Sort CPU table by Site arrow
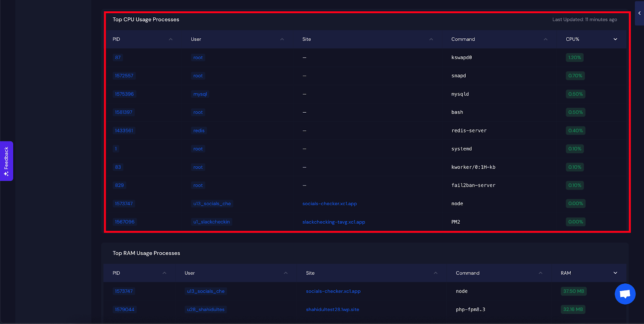 click(x=431, y=39)
